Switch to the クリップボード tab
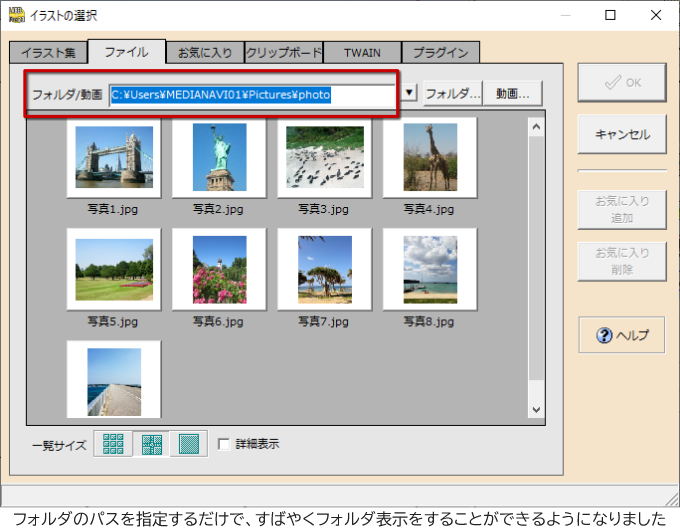Viewport: 680px width, 532px height. click(x=284, y=52)
